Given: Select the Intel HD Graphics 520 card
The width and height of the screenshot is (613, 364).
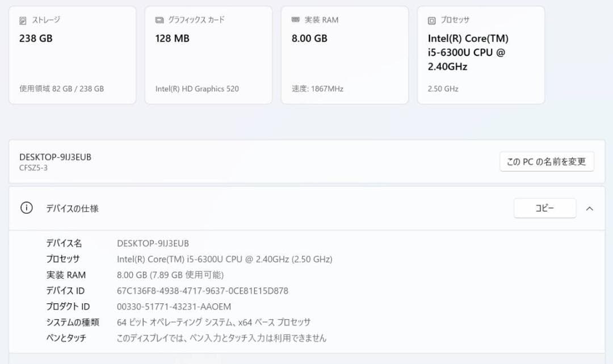Looking at the screenshot, I should (208, 54).
